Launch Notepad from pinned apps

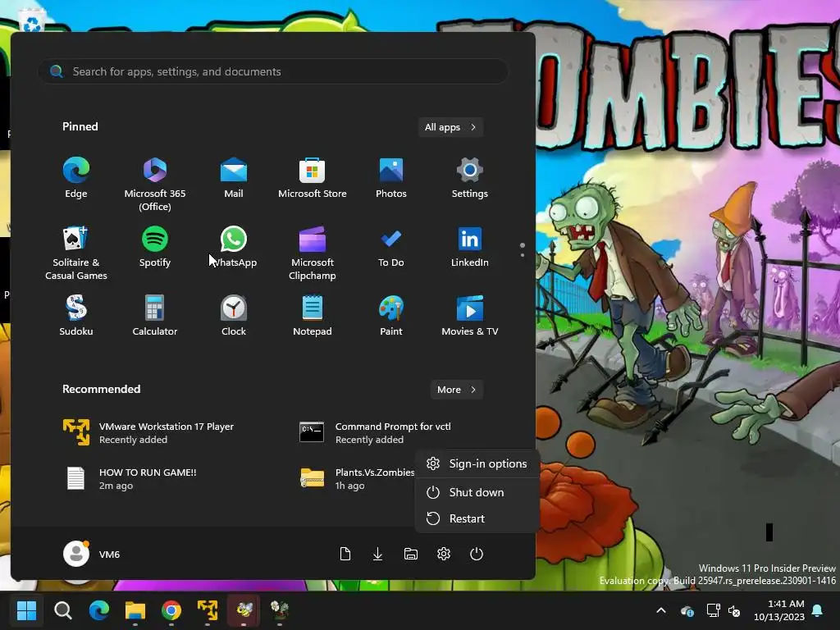(313, 316)
